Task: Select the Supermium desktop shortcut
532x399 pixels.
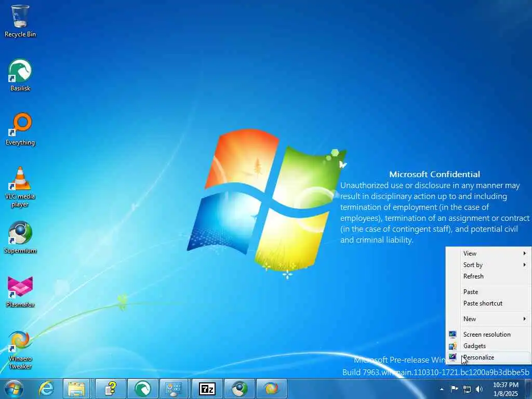Action: (x=20, y=237)
